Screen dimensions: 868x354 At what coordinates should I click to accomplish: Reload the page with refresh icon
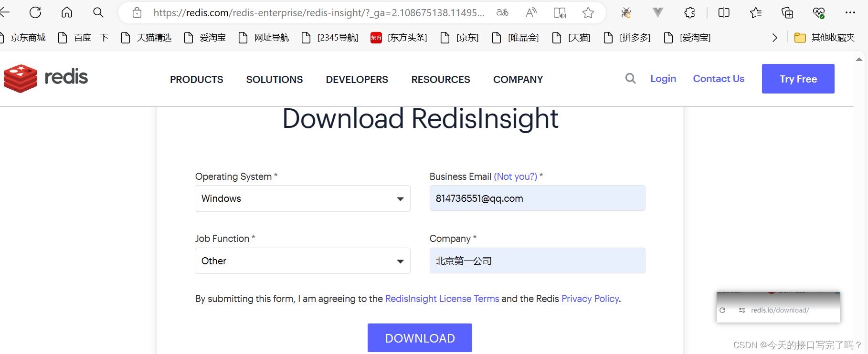tap(35, 12)
